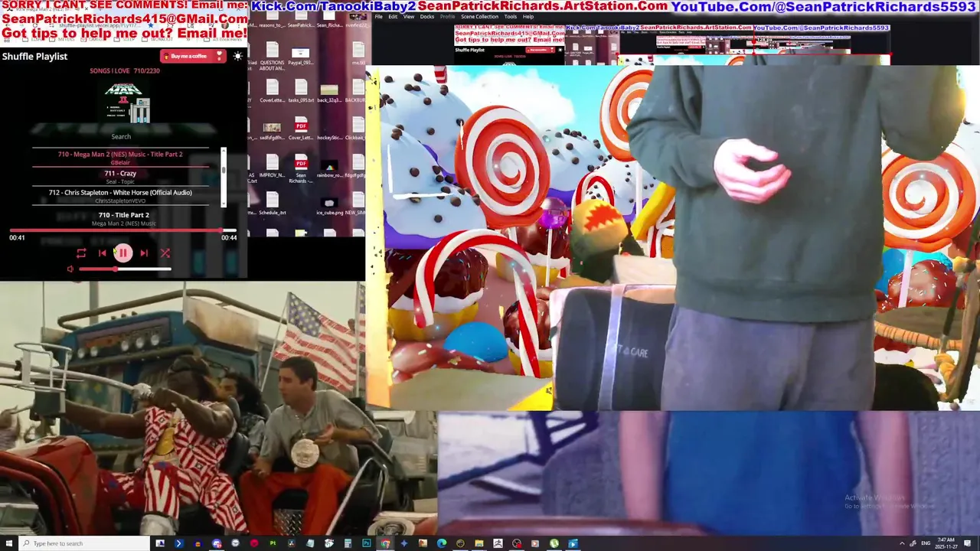The height and width of the screenshot is (551, 980).
Task: Select the back_32q3 image file on desktop
Action: pos(329,91)
